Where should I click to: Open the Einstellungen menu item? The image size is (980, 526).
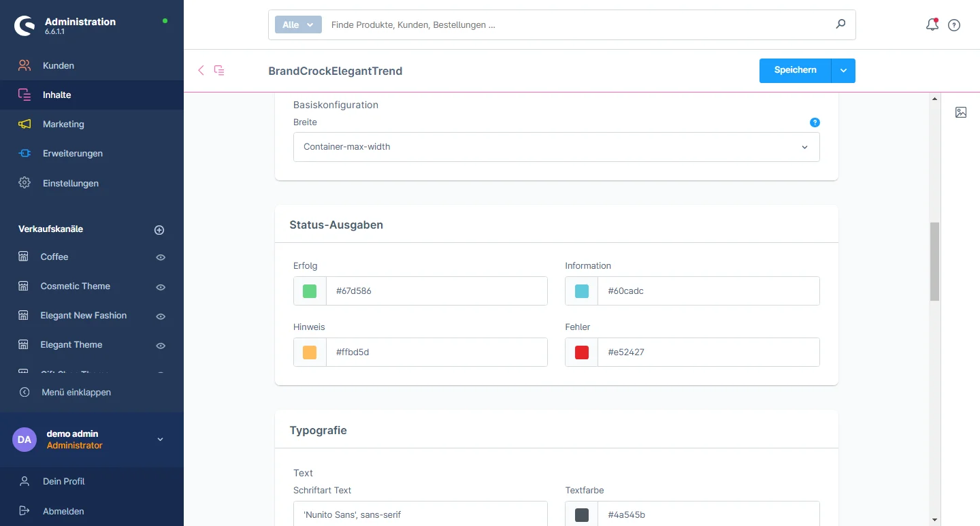[70, 183]
